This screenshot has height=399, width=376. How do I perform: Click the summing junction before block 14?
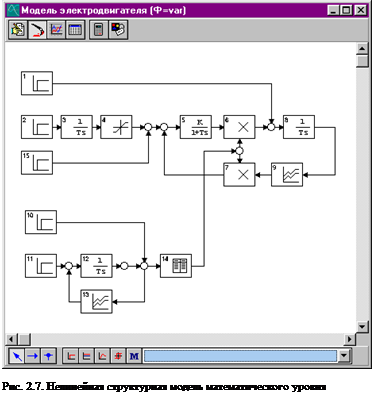click(x=144, y=266)
